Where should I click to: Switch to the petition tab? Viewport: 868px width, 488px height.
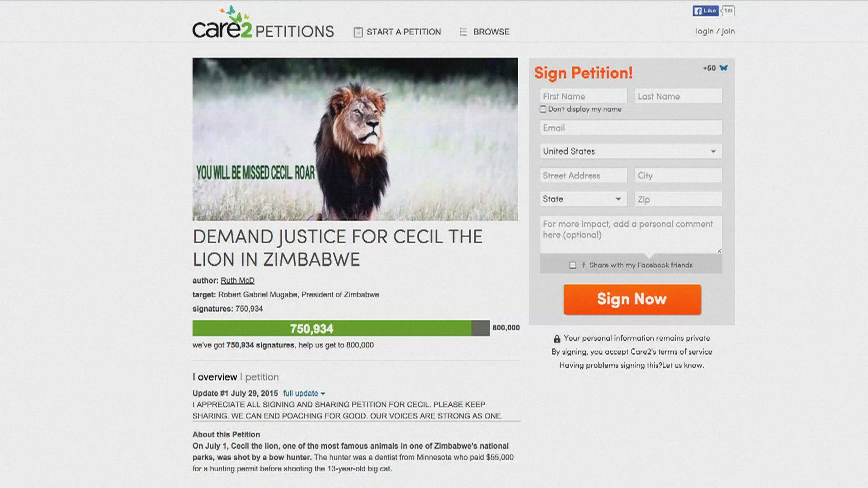click(x=262, y=377)
